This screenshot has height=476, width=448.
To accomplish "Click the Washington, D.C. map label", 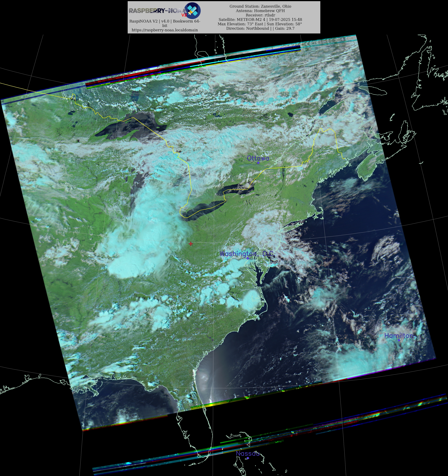I will (246, 254).
